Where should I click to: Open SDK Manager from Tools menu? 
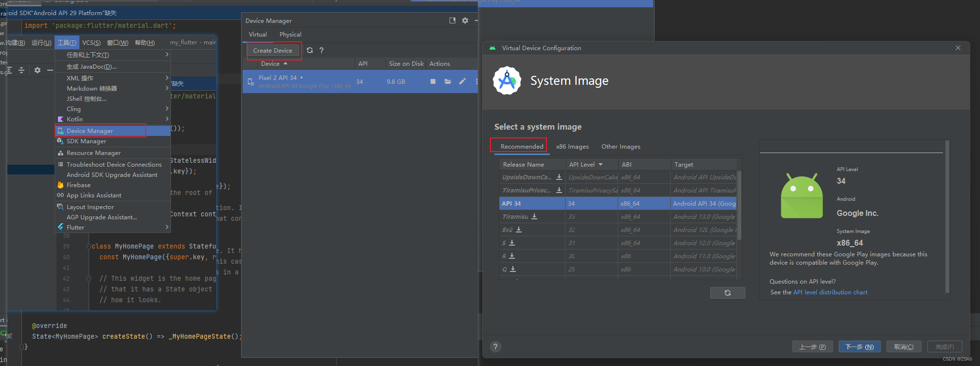[x=113, y=141]
